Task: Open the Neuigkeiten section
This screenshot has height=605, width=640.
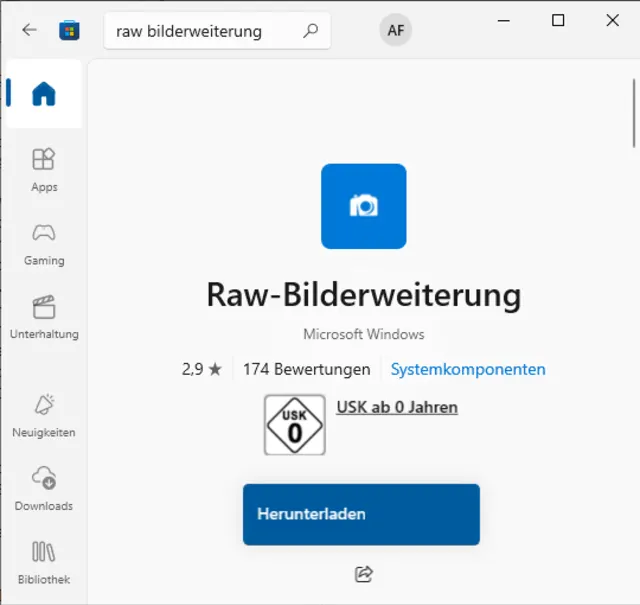Action: (x=44, y=416)
